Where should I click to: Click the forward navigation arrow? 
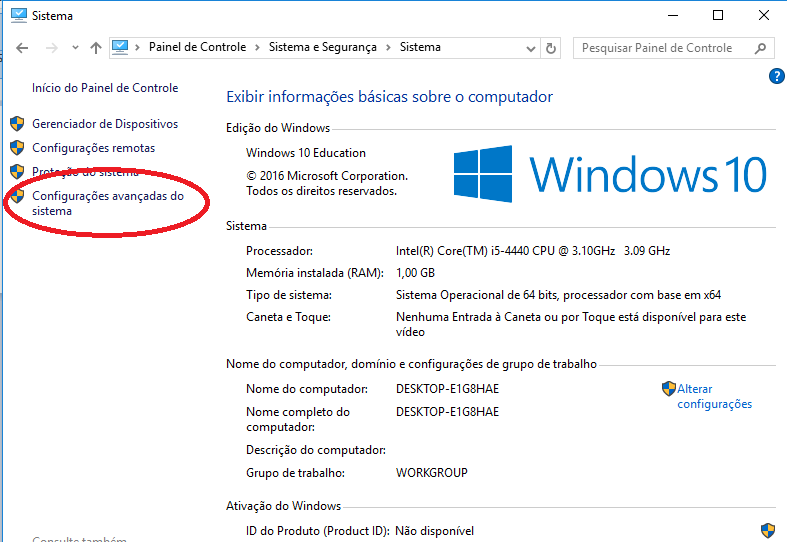pos(51,48)
